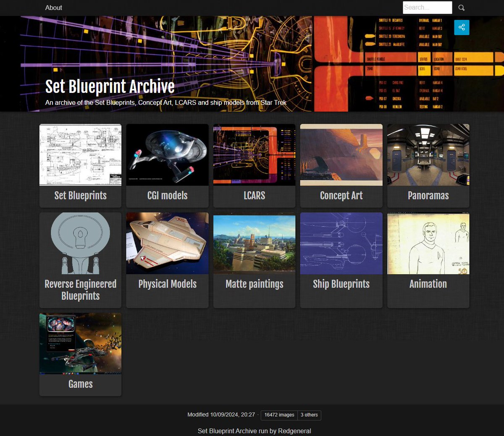Open the Physical Models shuttle thumbnail

[x=167, y=243]
